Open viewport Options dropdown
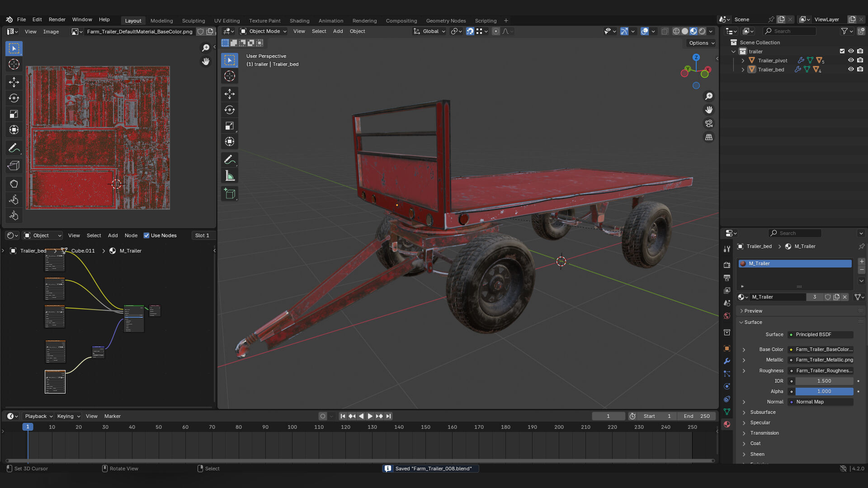This screenshot has width=868, height=488. 702,43
